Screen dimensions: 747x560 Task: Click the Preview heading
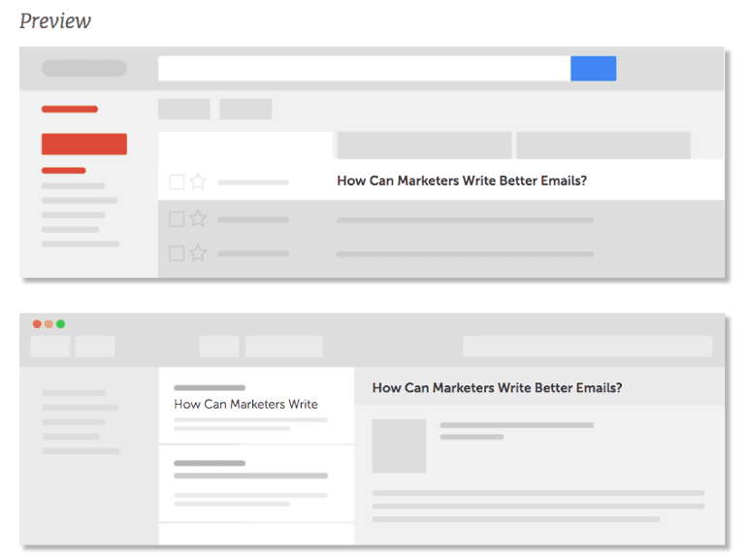(x=55, y=21)
